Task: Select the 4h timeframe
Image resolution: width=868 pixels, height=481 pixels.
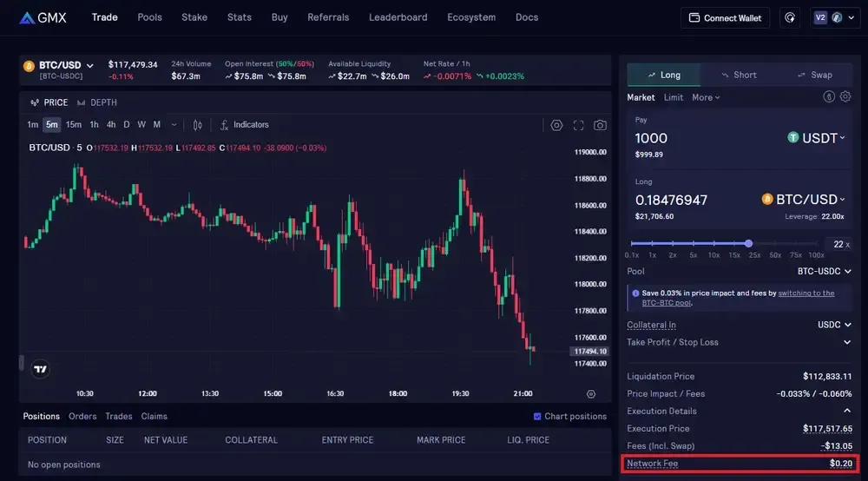Action: tap(111, 125)
